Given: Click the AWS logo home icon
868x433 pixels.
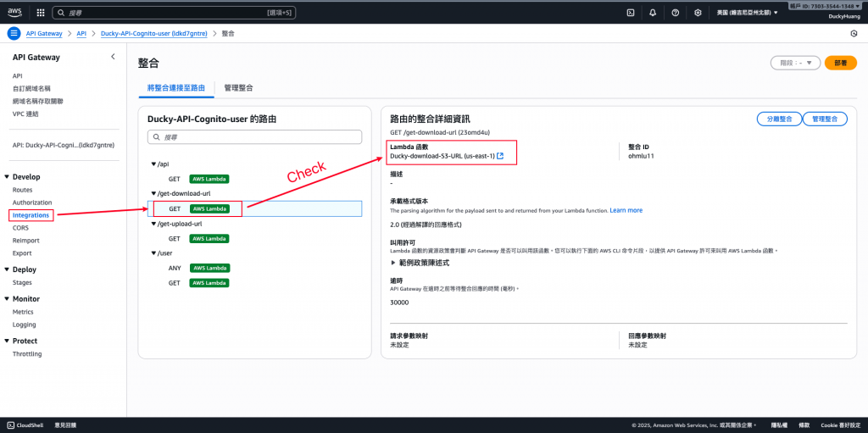Looking at the screenshot, I should (x=14, y=12).
